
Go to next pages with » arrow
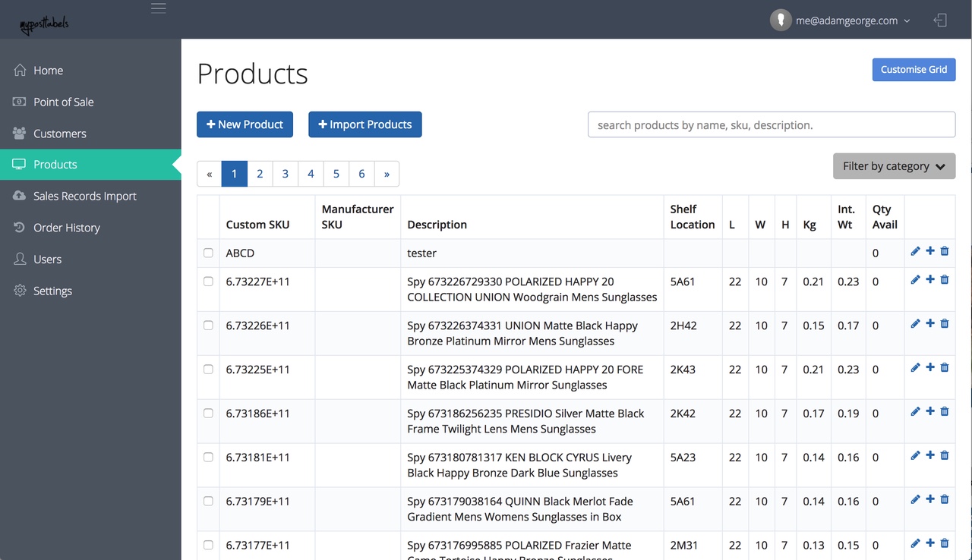387,174
